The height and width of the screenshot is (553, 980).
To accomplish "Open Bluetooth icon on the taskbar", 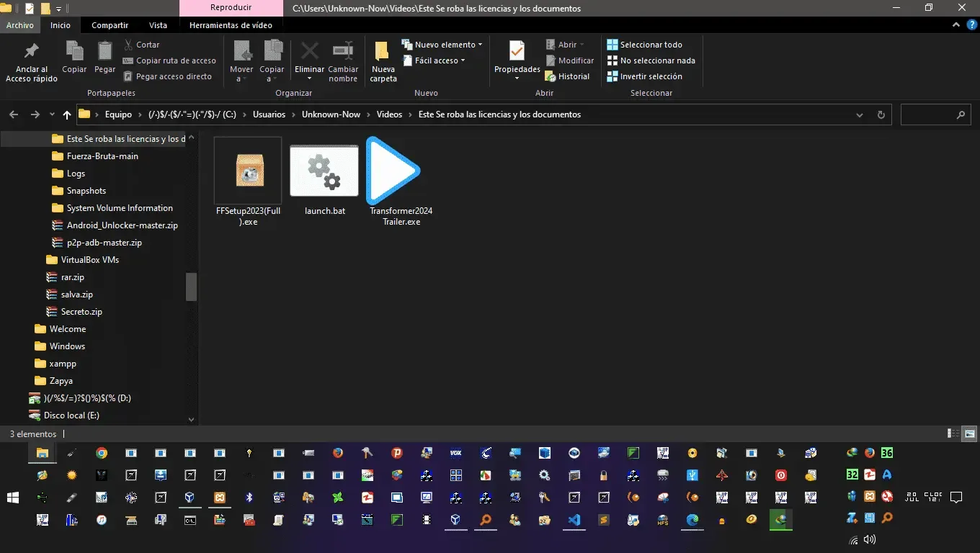I will [249, 497].
